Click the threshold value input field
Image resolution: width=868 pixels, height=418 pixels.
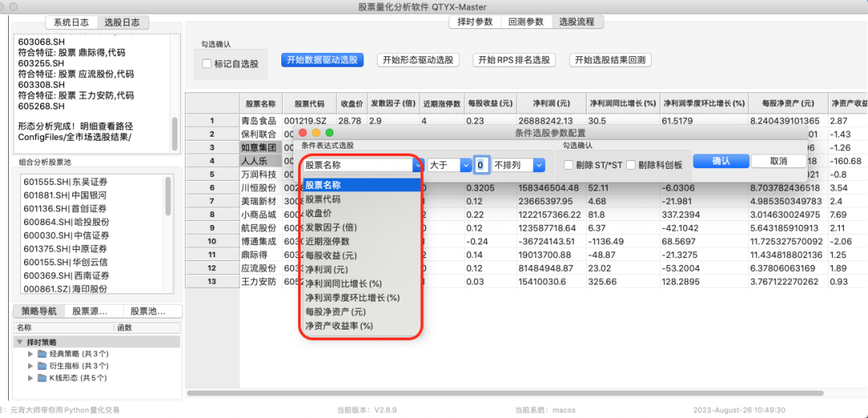pos(480,165)
